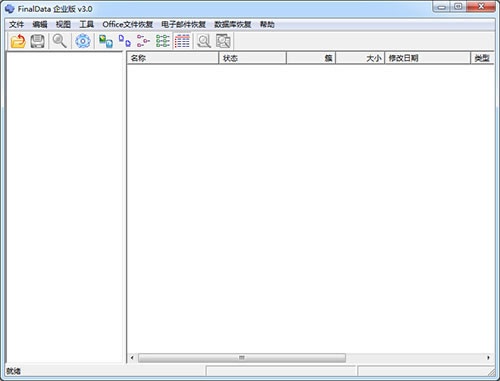Open settings with the blue gear icon
The width and height of the screenshot is (500, 381).
[x=83, y=41]
